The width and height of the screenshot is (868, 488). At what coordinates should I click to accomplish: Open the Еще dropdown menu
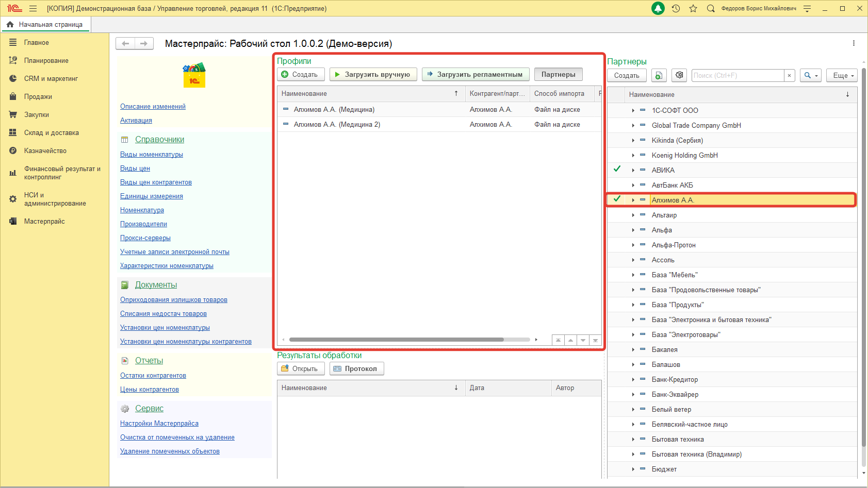click(x=841, y=75)
